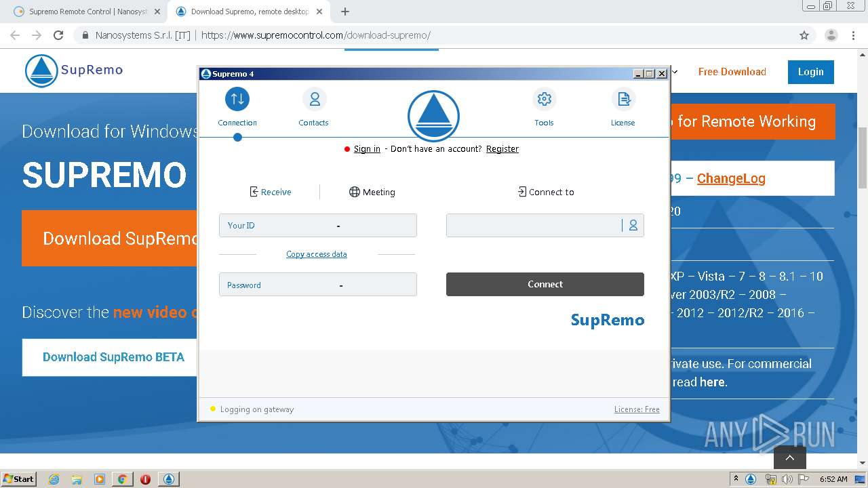Close the Supremo Remote Control browser tab
The image size is (868, 488).
tap(157, 12)
